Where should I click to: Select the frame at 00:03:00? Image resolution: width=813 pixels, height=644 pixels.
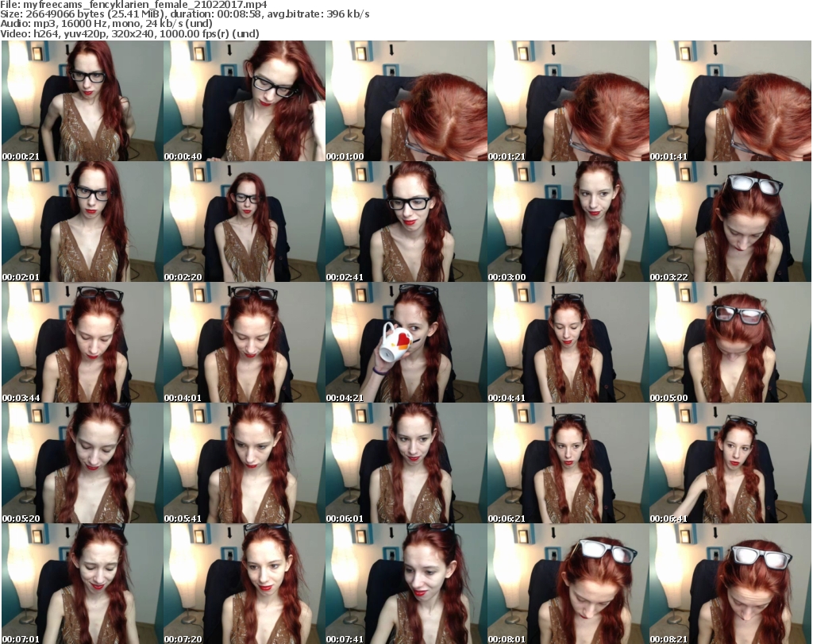568,222
